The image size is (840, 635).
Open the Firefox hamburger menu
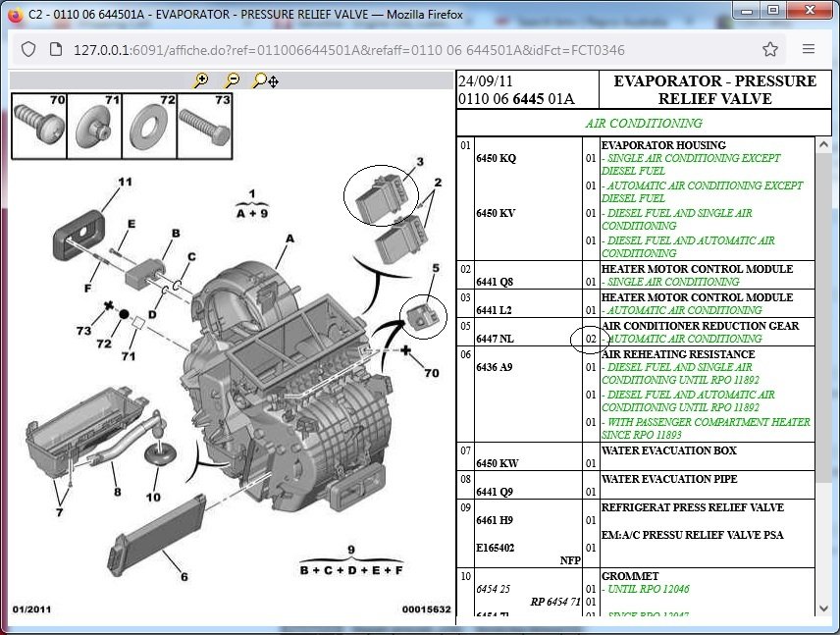pos(809,49)
